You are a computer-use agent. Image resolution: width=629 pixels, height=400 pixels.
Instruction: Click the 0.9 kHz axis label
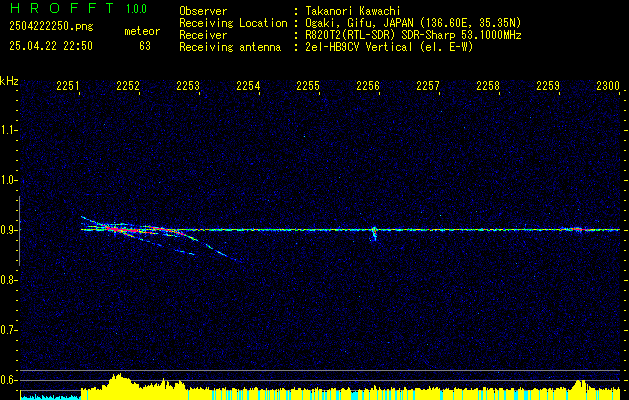pos(8,230)
